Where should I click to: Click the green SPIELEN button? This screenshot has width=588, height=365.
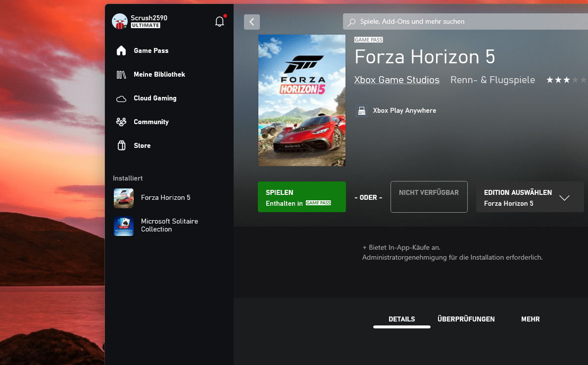tap(302, 197)
